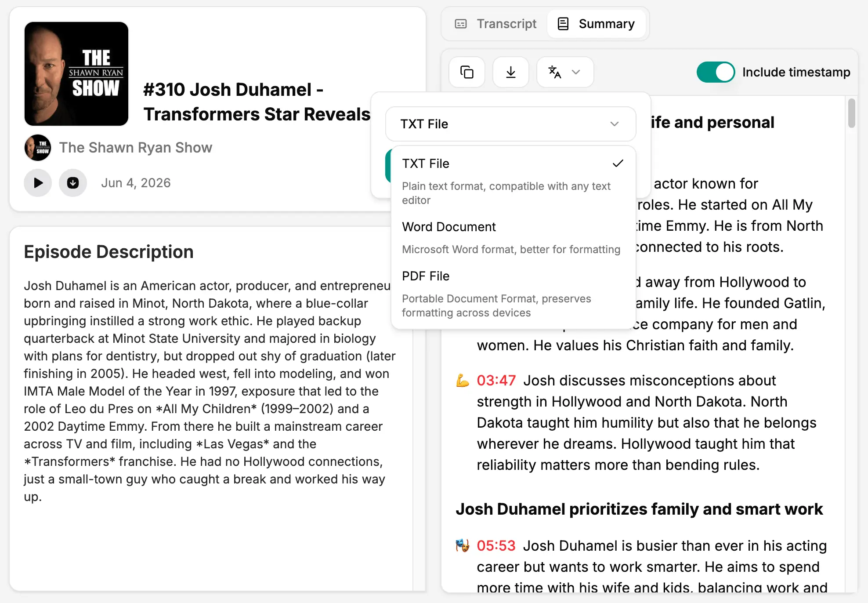This screenshot has height=603, width=868.
Task: Select the Summary tab
Action: coord(596,24)
